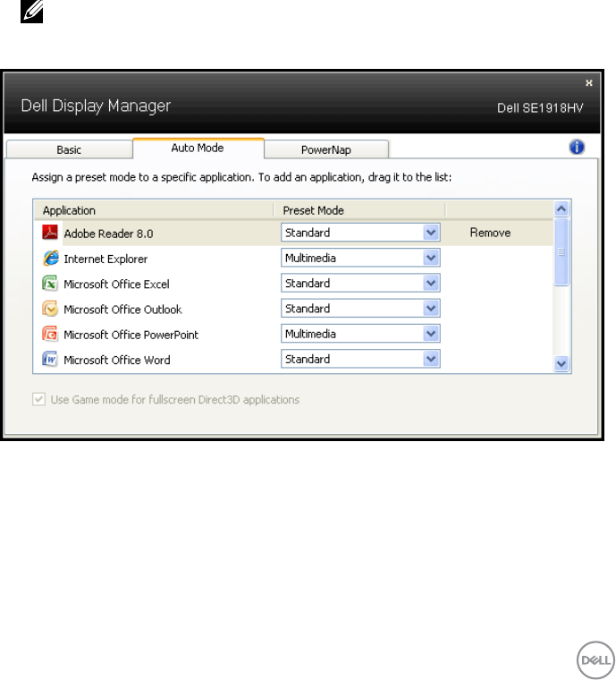The image size is (616, 680).
Task: Open preset dropdown for Internet Explorer
Action: click(x=360, y=258)
